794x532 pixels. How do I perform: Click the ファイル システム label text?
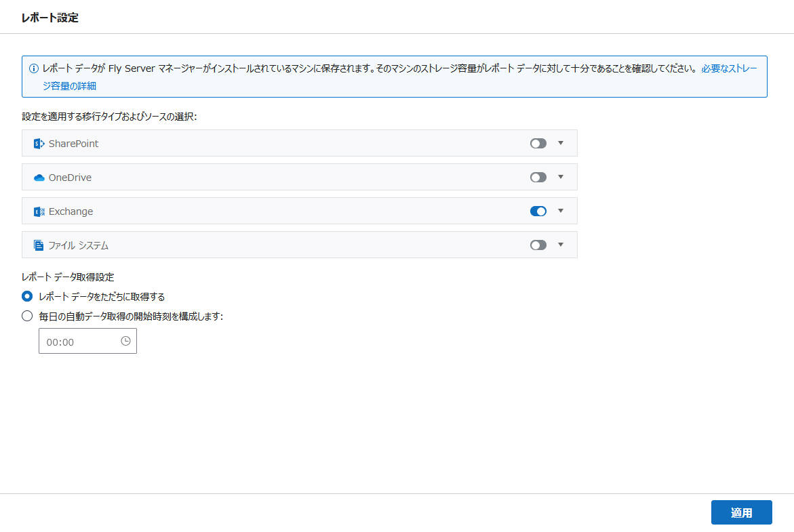(79, 245)
